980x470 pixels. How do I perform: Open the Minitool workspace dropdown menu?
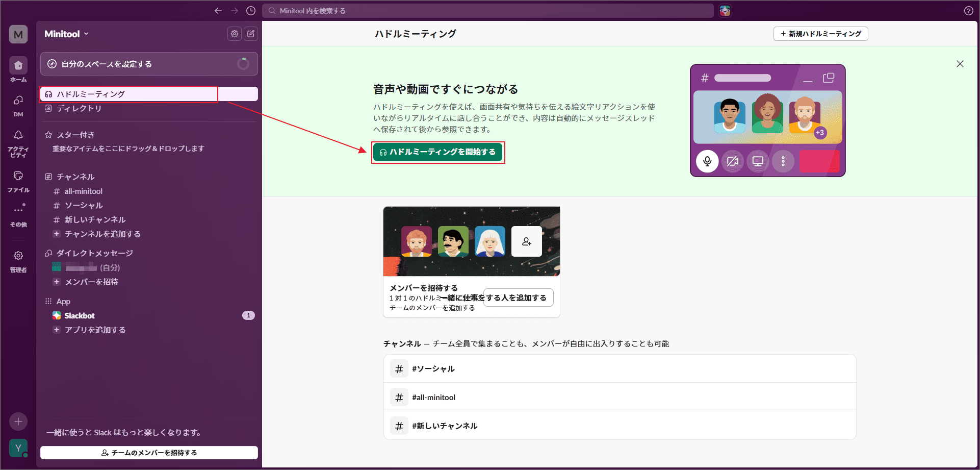[x=67, y=34]
